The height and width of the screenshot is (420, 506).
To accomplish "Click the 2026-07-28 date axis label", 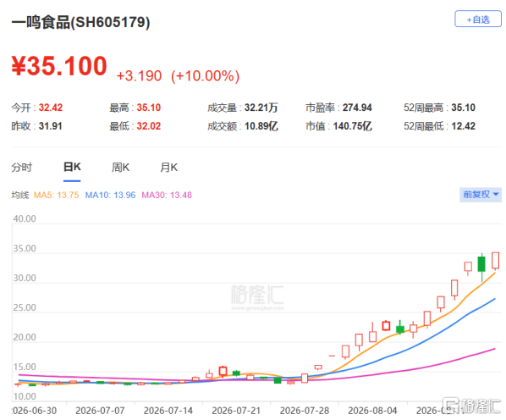I will click(x=305, y=411).
